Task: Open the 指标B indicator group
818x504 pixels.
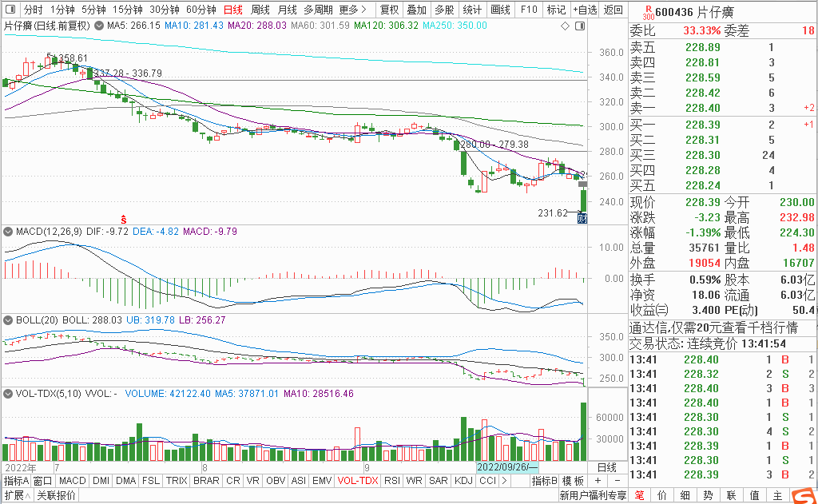Action: click(x=544, y=481)
